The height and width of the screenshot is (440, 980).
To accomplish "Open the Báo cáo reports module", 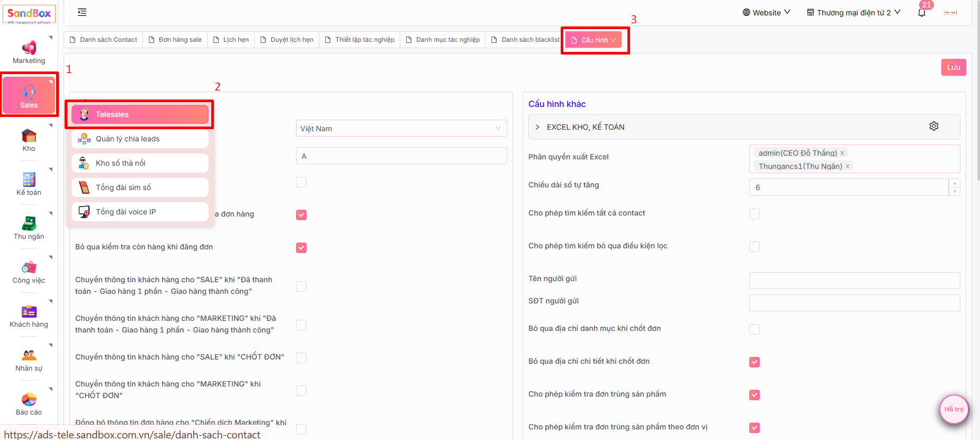I will 29,400.
